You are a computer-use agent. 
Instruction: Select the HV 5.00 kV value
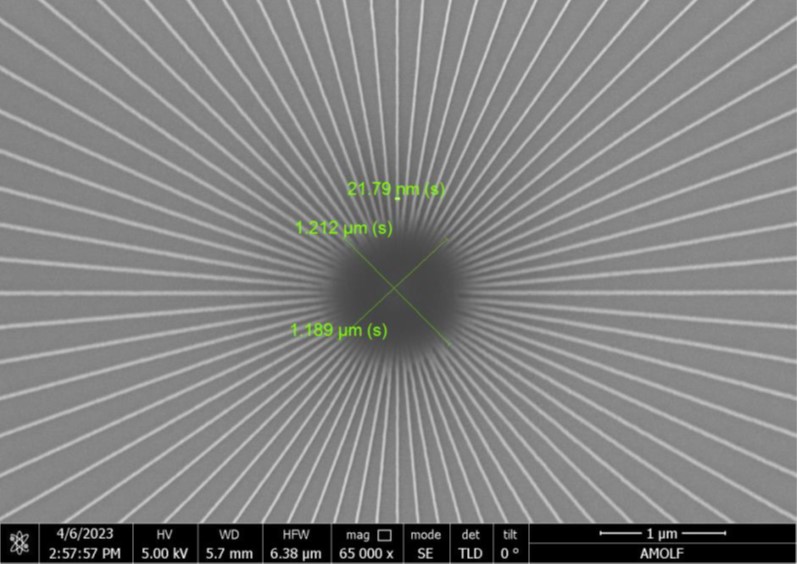165,553
